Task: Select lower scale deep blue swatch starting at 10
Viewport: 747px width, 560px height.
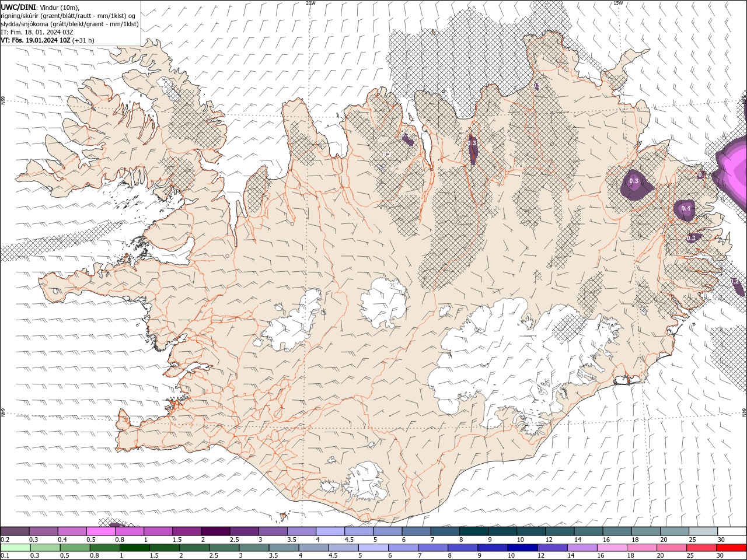Action: tap(522, 548)
